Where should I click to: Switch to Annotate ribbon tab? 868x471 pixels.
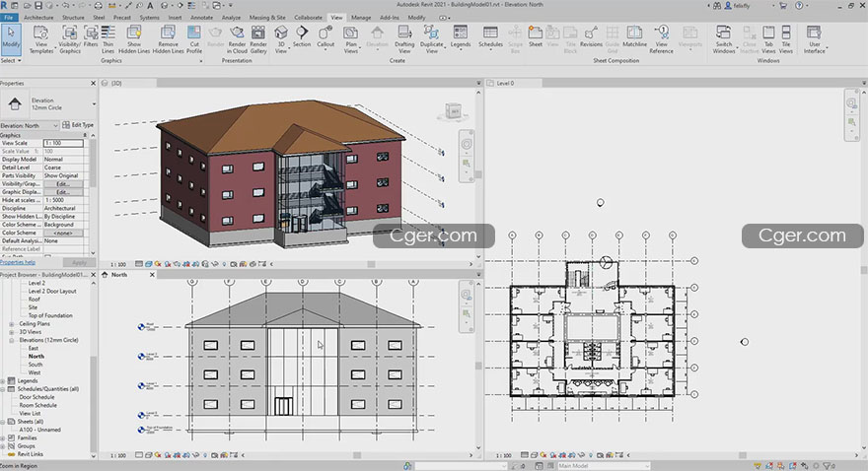coord(201,17)
